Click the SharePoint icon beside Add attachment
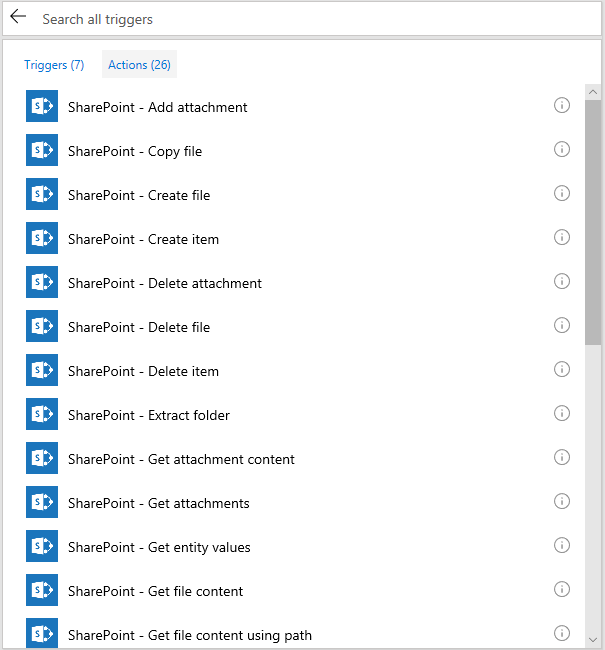The image size is (605, 650). click(x=42, y=106)
